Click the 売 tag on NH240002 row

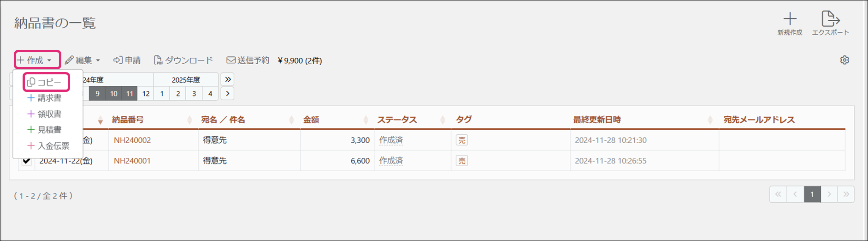[x=461, y=140]
